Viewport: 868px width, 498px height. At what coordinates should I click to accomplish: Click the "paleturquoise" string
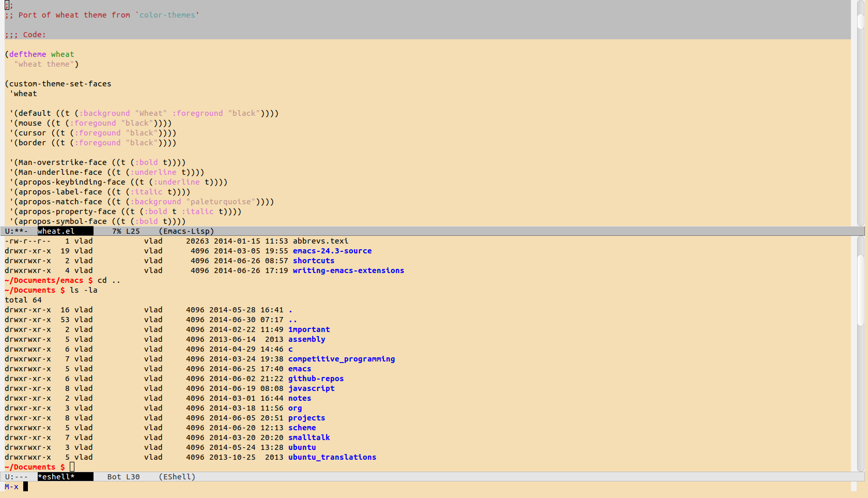pyautogui.click(x=221, y=202)
